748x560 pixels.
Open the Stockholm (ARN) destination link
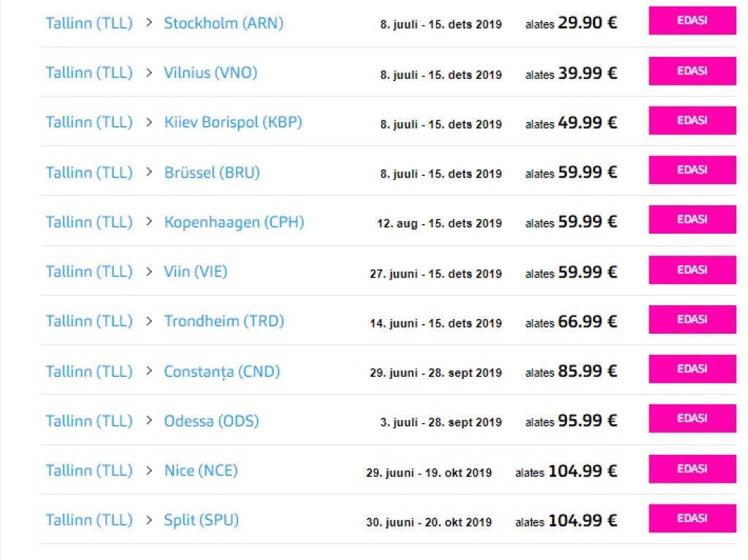click(x=224, y=23)
